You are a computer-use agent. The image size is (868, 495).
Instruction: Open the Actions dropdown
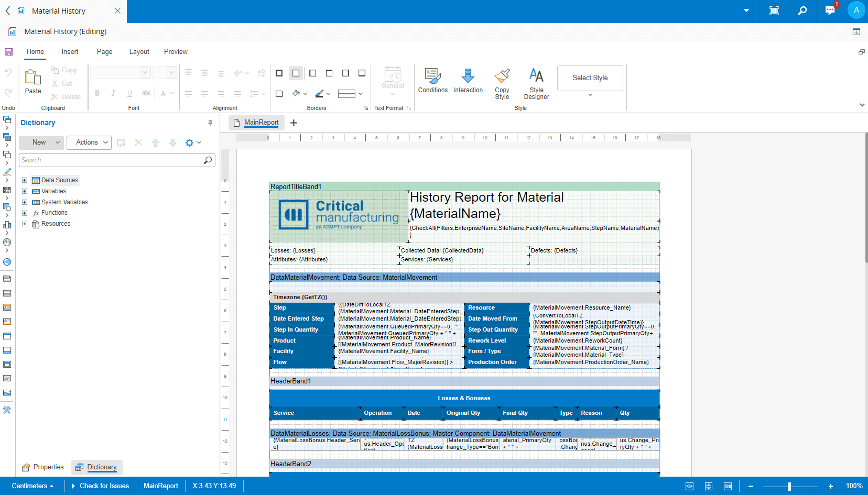[x=89, y=142]
